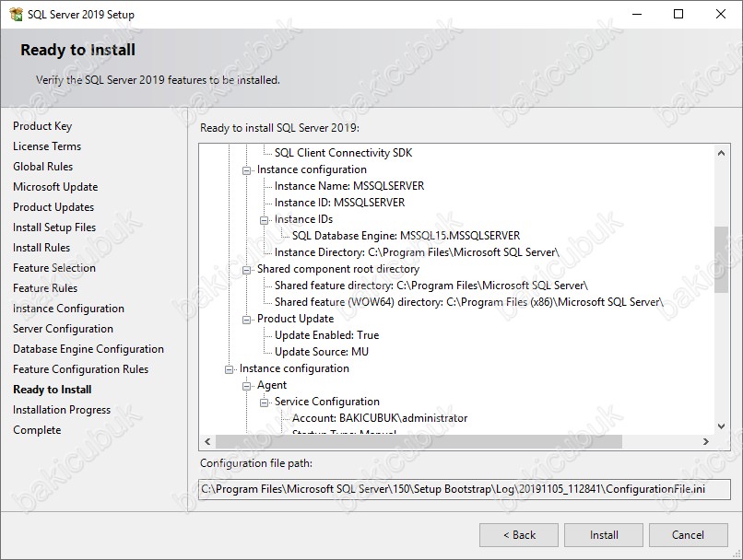Click the Product Key step in the sidebar
Image resolution: width=743 pixels, height=560 pixels.
(x=42, y=126)
